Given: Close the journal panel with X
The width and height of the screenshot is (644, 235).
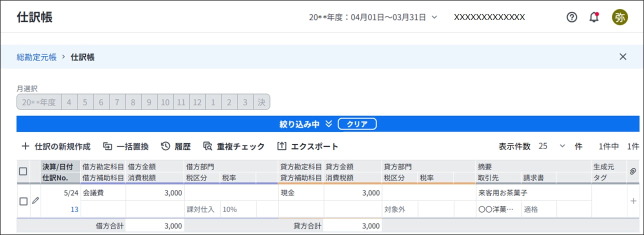Looking at the screenshot, I should [622, 56].
